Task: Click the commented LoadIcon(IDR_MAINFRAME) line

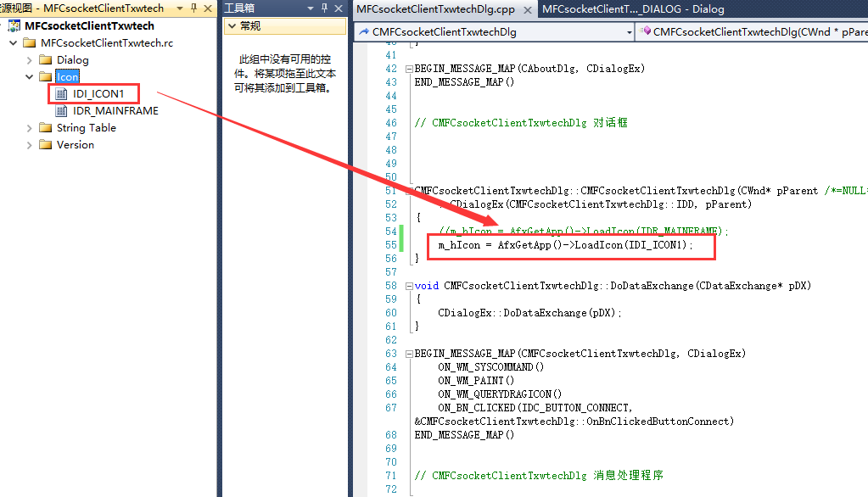Action: pos(584,232)
